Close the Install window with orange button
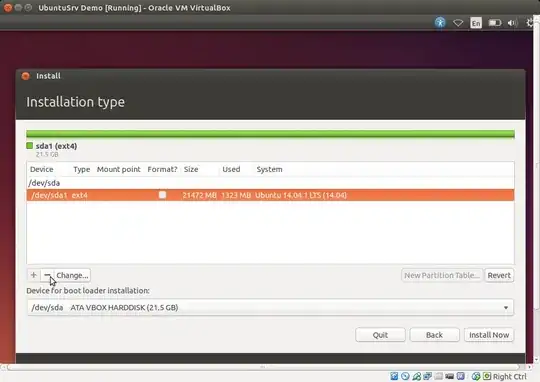This screenshot has height=382, width=540. [25, 76]
